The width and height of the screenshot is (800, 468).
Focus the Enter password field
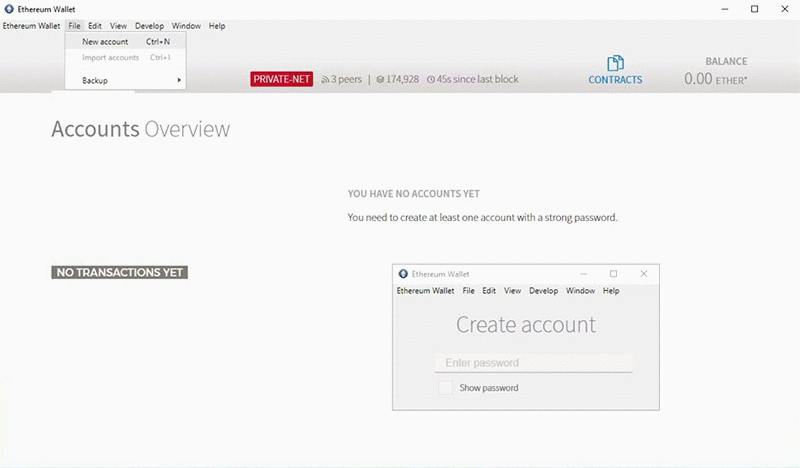pos(534,363)
